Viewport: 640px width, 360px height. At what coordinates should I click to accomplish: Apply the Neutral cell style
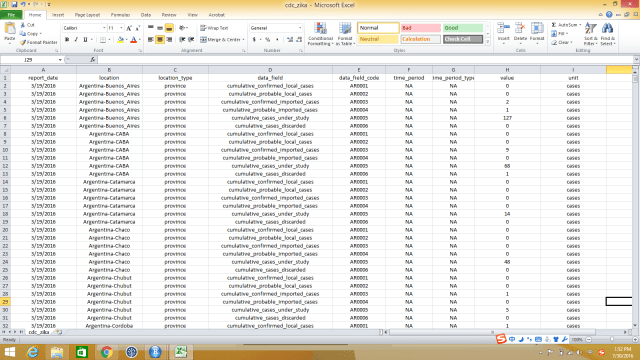coord(378,39)
